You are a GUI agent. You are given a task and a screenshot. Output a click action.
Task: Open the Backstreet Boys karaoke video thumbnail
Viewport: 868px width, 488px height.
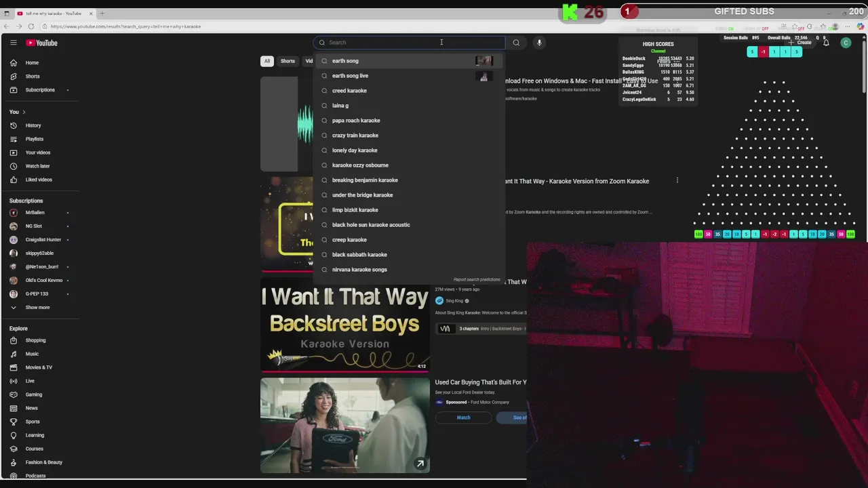tap(345, 325)
